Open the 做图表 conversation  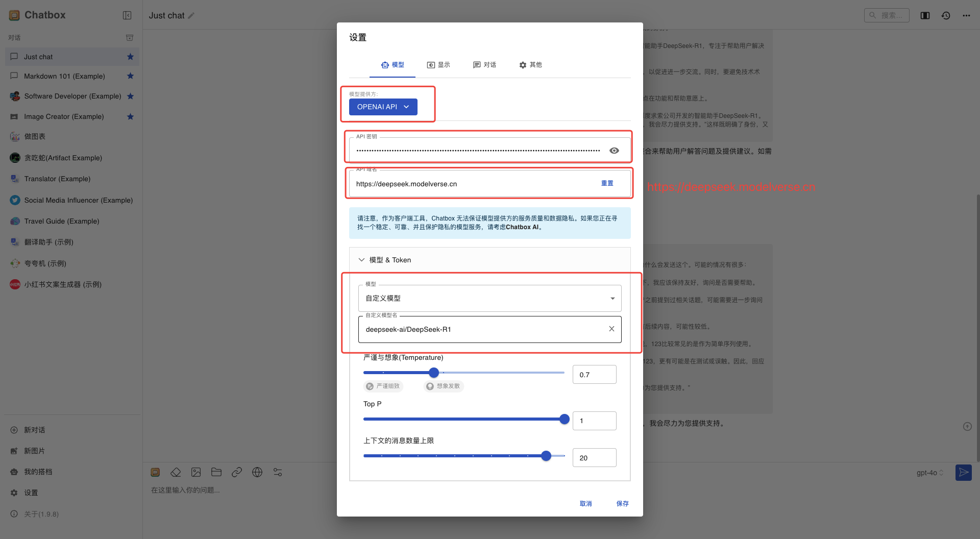72,137
